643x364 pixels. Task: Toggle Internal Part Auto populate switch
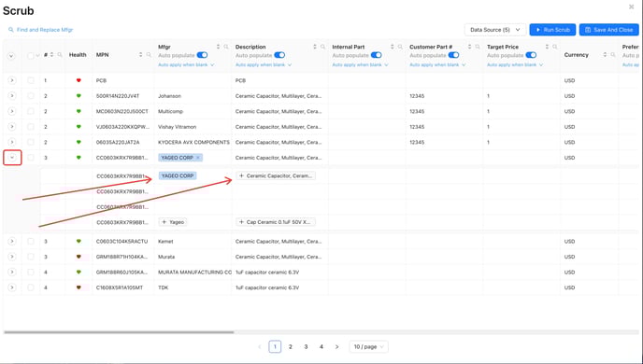point(376,55)
